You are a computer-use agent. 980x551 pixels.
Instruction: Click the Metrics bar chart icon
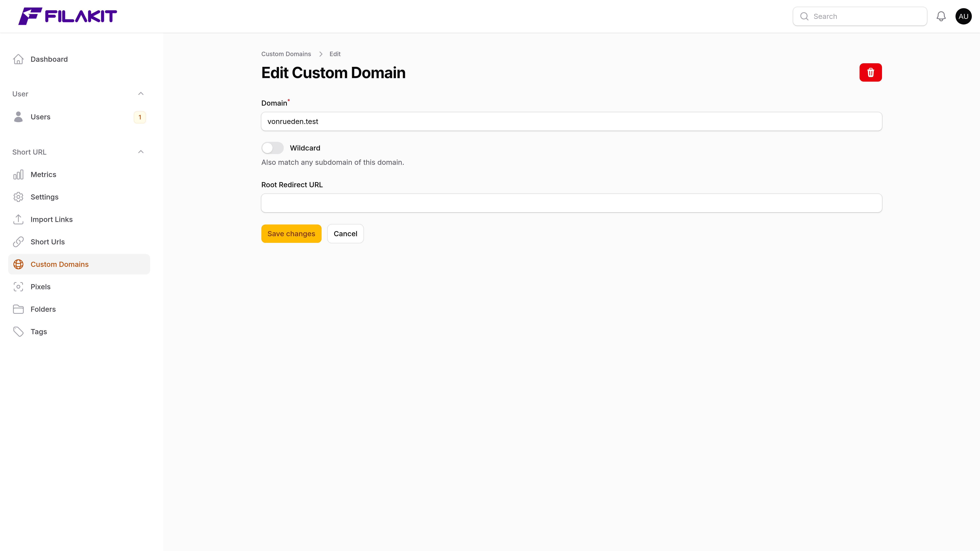pos(18,174)
